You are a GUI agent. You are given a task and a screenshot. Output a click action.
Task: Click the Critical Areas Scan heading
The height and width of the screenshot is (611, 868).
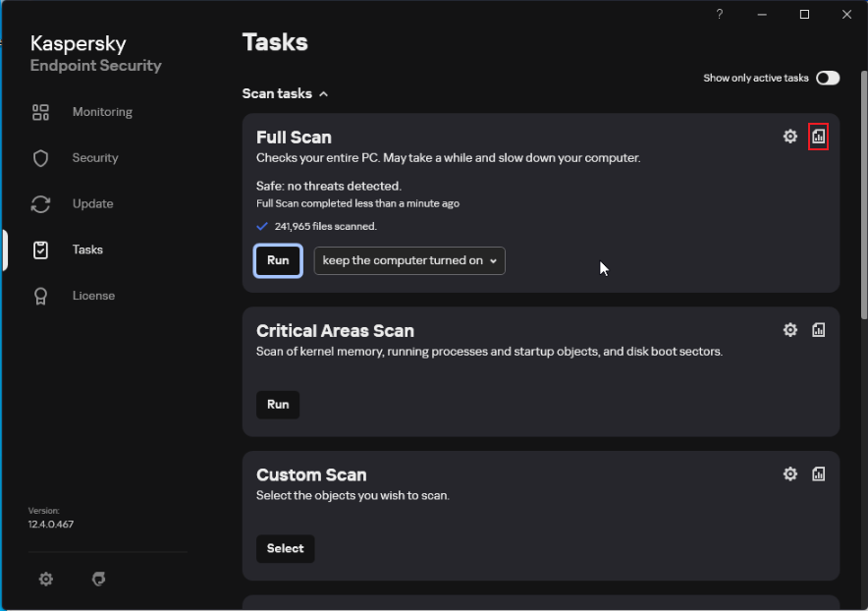pyautogui.click(x=335, y=331)
